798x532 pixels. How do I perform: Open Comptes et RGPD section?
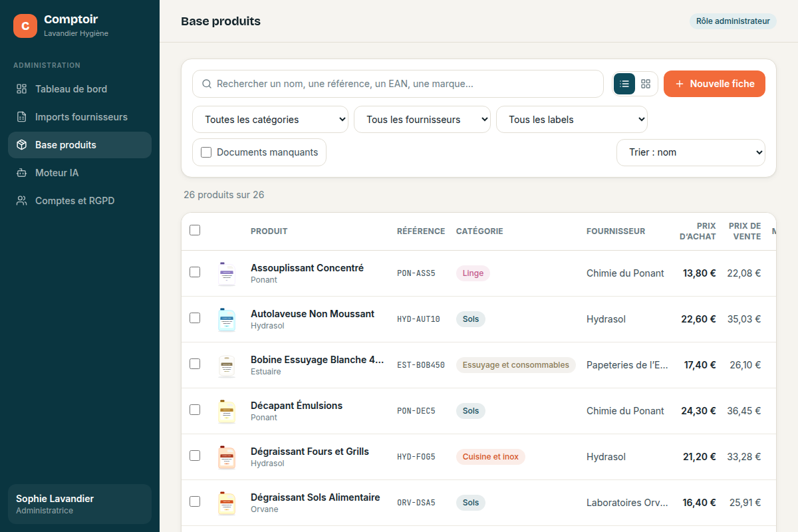point(80,201)
